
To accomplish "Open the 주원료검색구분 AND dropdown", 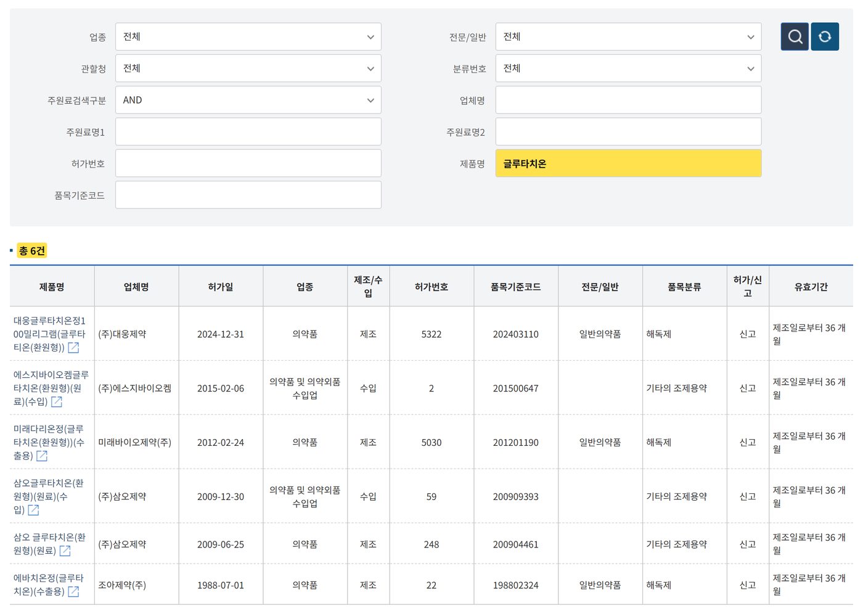I will [248, 100].
